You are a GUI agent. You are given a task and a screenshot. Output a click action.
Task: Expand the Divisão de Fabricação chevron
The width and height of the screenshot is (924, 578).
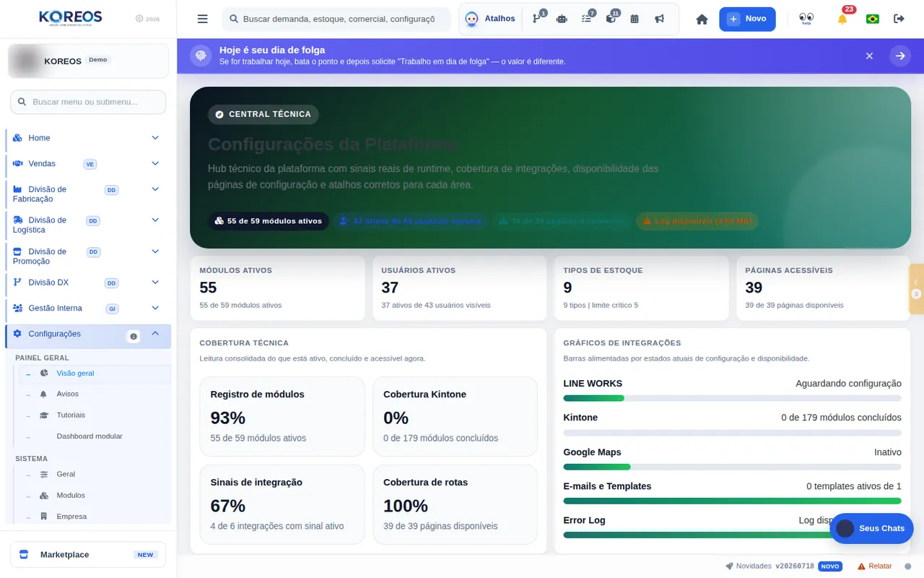[155, 189]
